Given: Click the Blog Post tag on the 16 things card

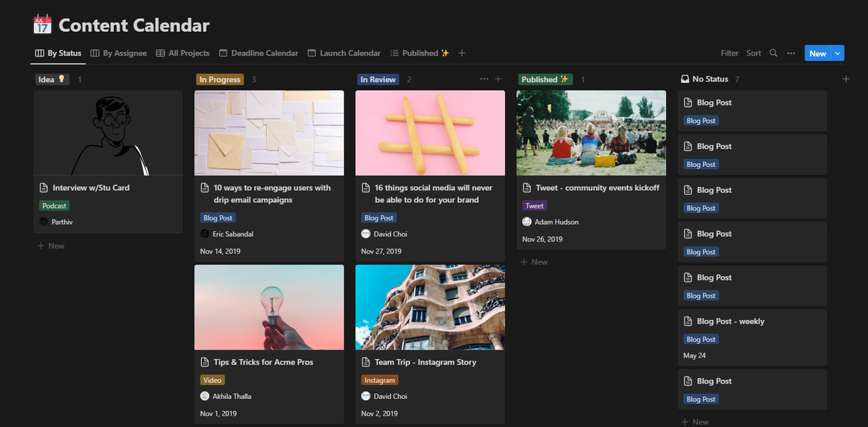Looking at the screenshot, I should pos(379,218).
